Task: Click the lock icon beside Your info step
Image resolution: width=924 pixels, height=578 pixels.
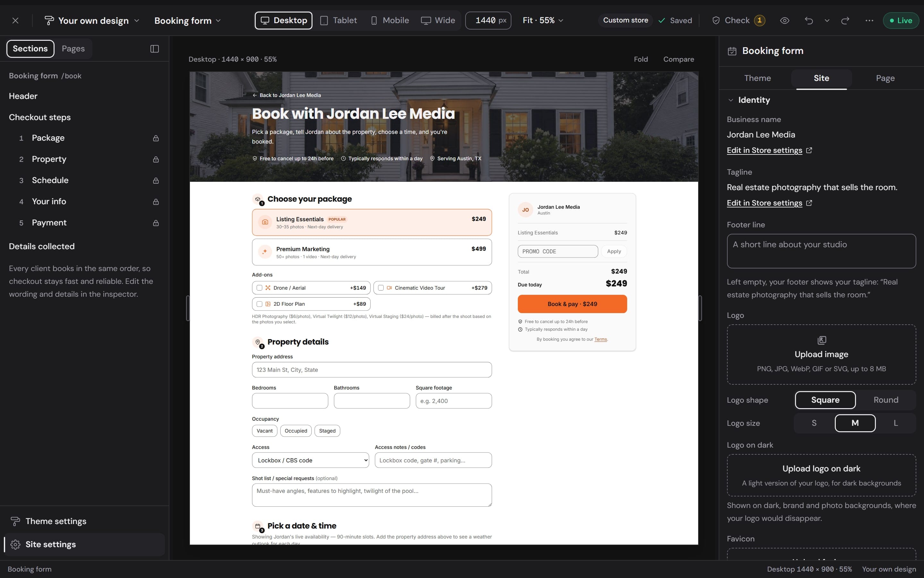Action: (x=156, y=202)
